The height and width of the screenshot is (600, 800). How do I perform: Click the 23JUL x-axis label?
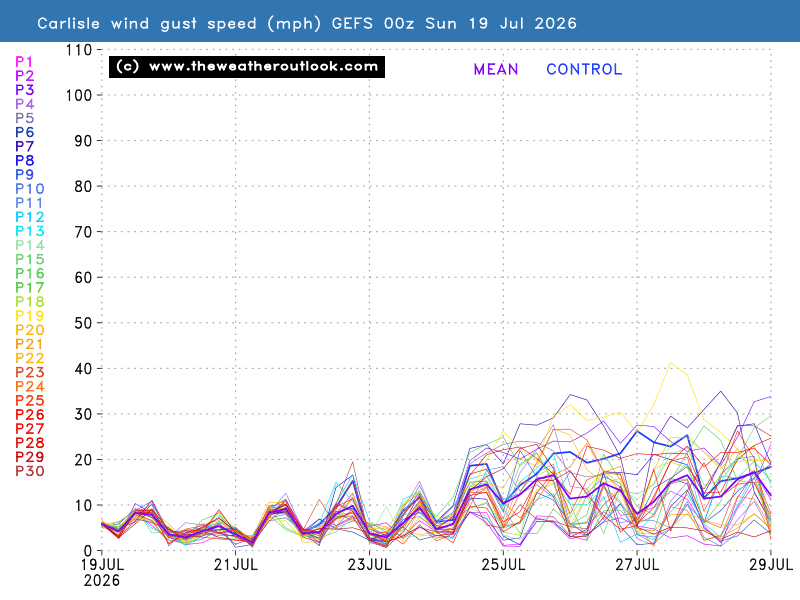tap(369, 565)
